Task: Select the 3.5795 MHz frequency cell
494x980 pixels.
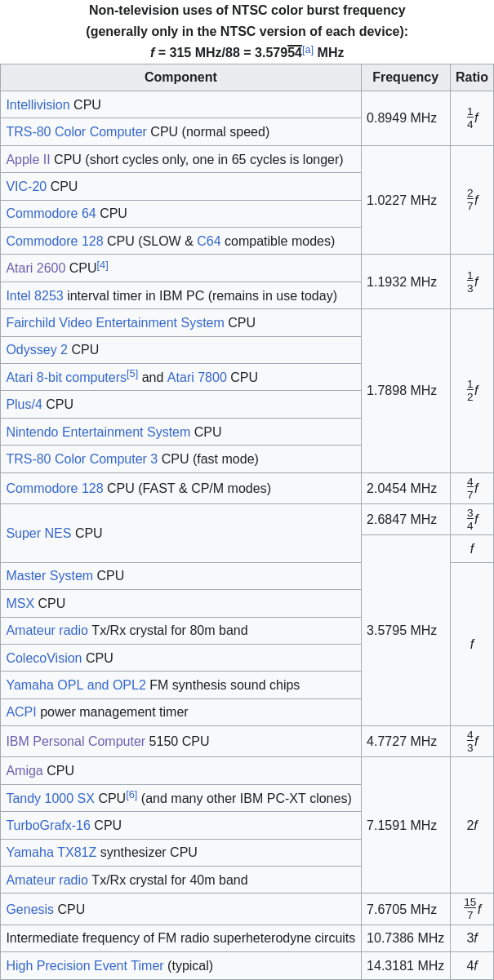Action: pos(406,630)
